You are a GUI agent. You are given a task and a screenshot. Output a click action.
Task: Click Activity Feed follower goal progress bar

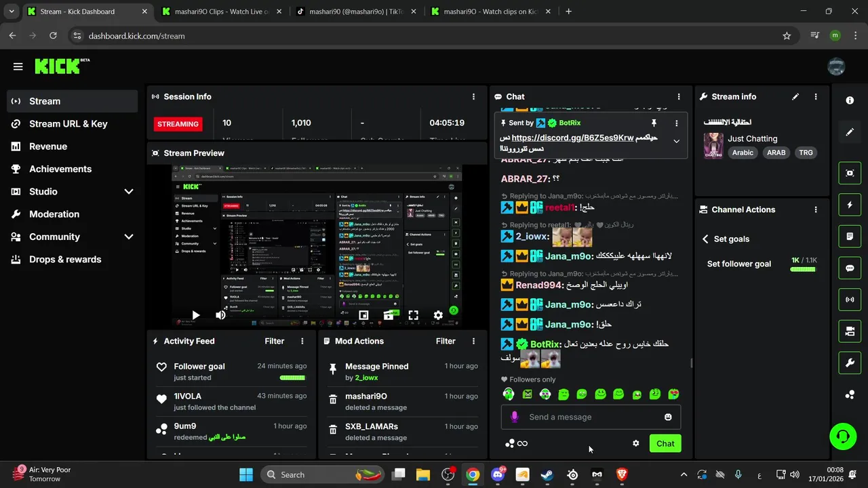(292, 378)
